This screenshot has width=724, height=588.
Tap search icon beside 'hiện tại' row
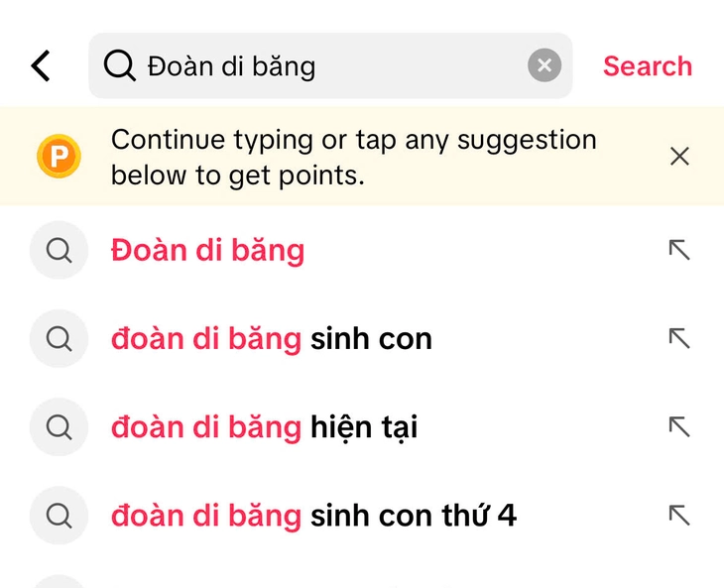coord(59,427)
